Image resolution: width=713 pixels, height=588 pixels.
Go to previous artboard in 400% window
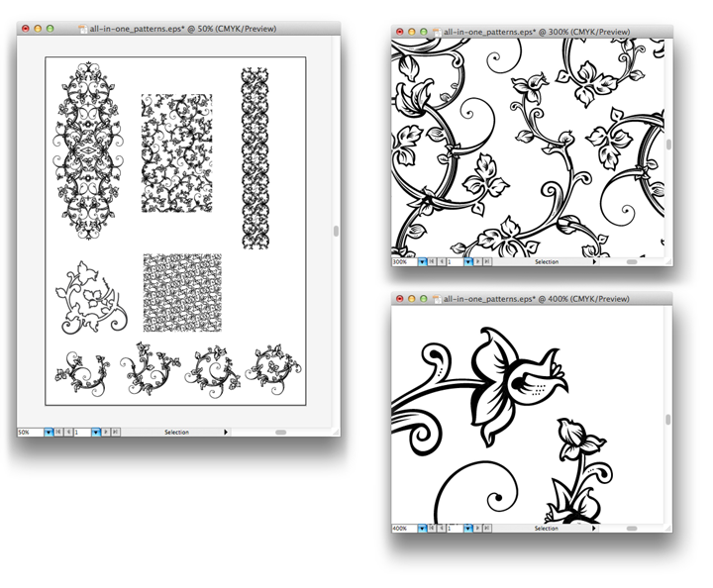pyautogui.click(x=442, y=529)
